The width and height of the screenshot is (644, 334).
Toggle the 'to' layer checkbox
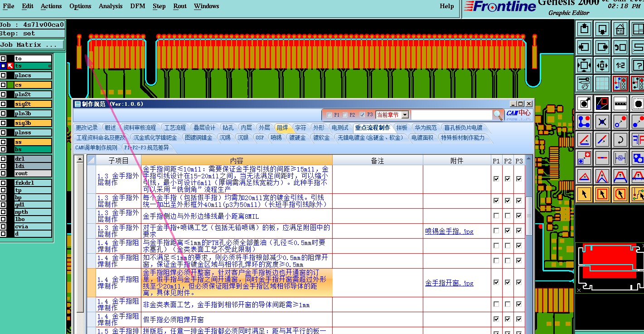click(3, 59)
